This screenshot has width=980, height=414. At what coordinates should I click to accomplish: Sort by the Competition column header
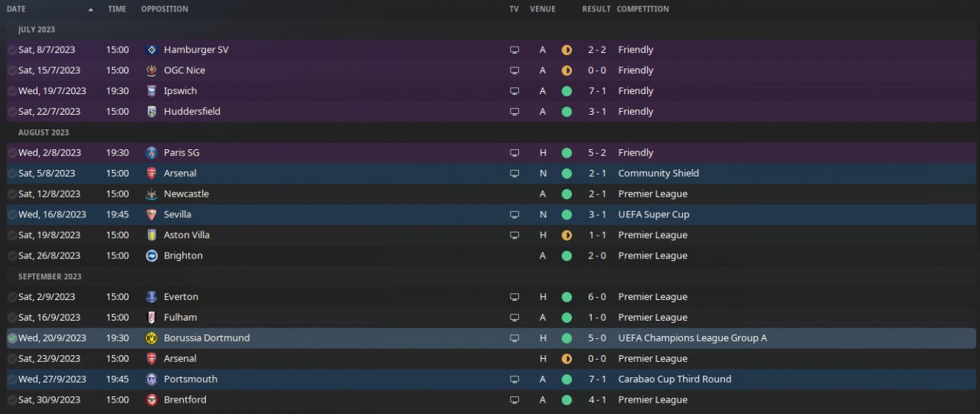[642, 9]
